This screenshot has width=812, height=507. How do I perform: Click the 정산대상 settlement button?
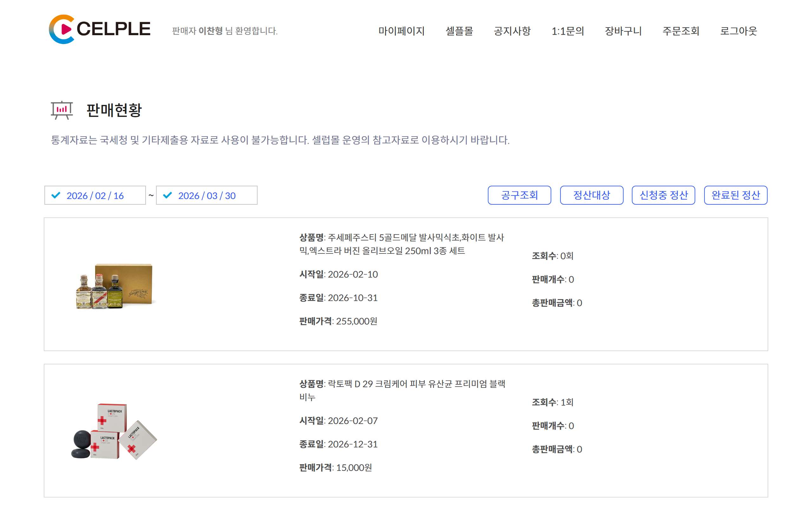coord(591,195)
